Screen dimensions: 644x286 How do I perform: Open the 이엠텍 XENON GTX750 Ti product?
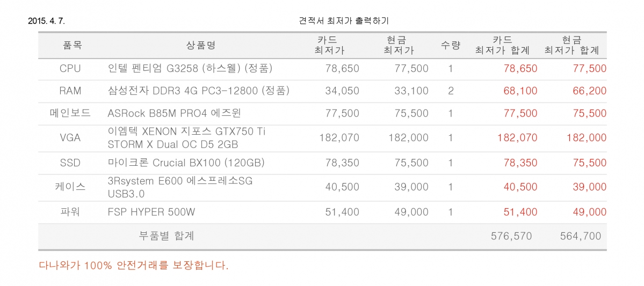186,138
